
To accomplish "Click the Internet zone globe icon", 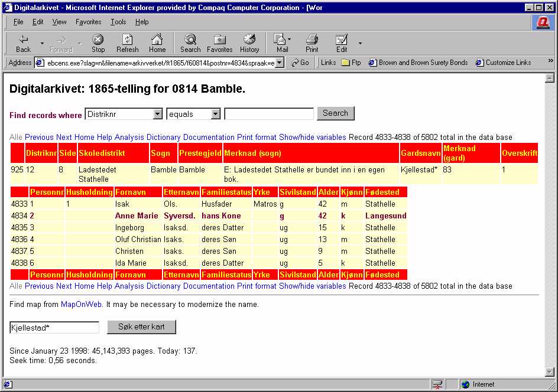I will point(465,384).
